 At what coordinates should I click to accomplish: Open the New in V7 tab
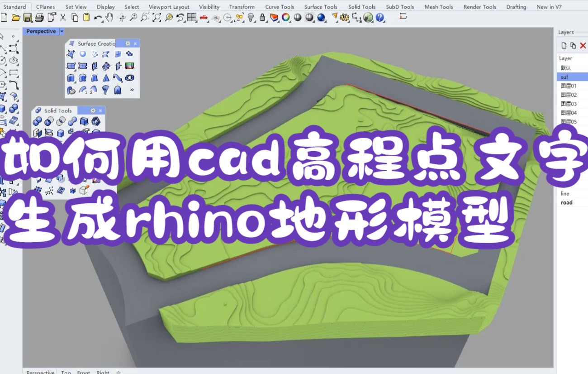[x=549, y=7]
